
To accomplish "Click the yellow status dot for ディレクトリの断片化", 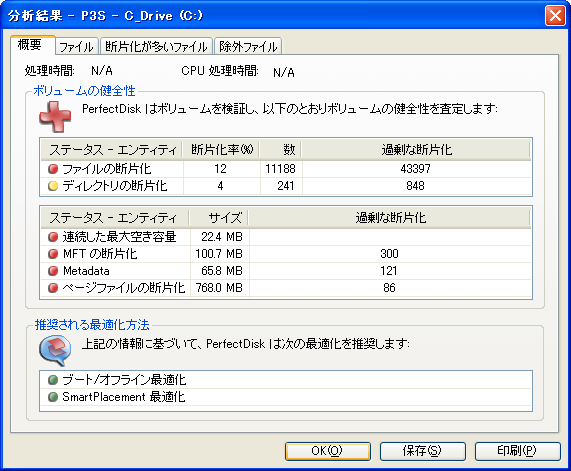I will coord(53,186).
